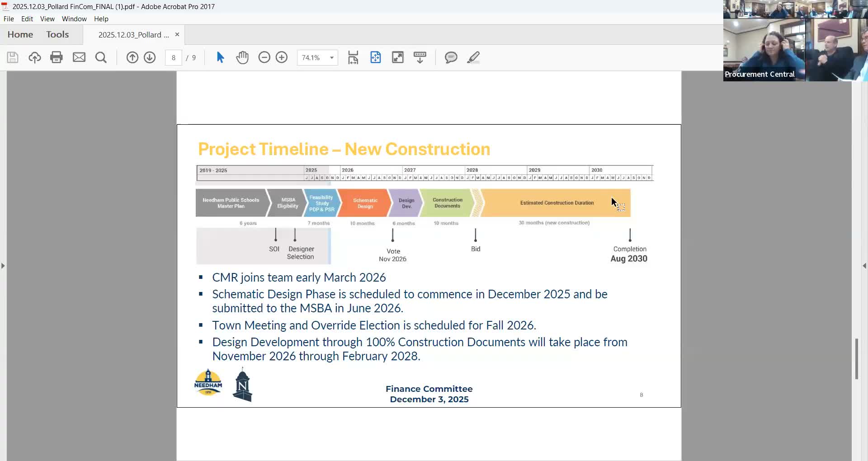Open the 74.1% zoom level dropdown
Screen dimensions: 868x461
tap(331, 58)
